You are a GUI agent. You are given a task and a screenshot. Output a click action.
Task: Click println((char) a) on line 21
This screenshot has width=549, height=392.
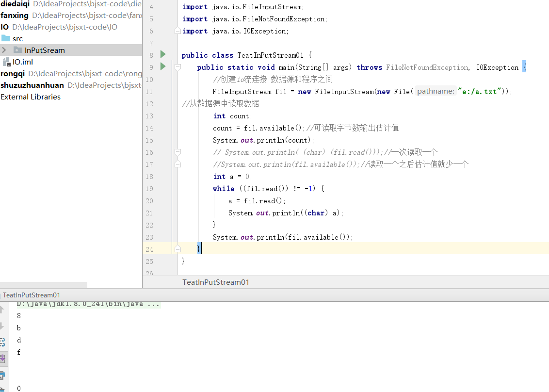[x=307, y=213]
